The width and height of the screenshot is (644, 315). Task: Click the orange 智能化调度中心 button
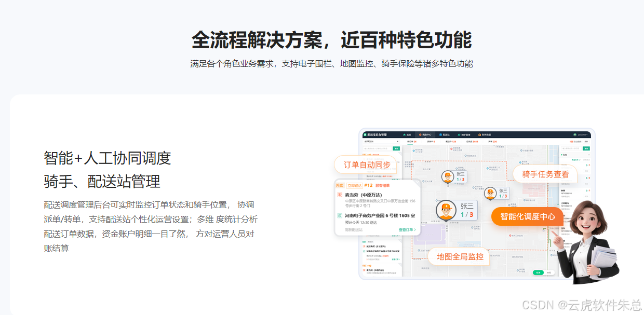[x=527, y=216]
